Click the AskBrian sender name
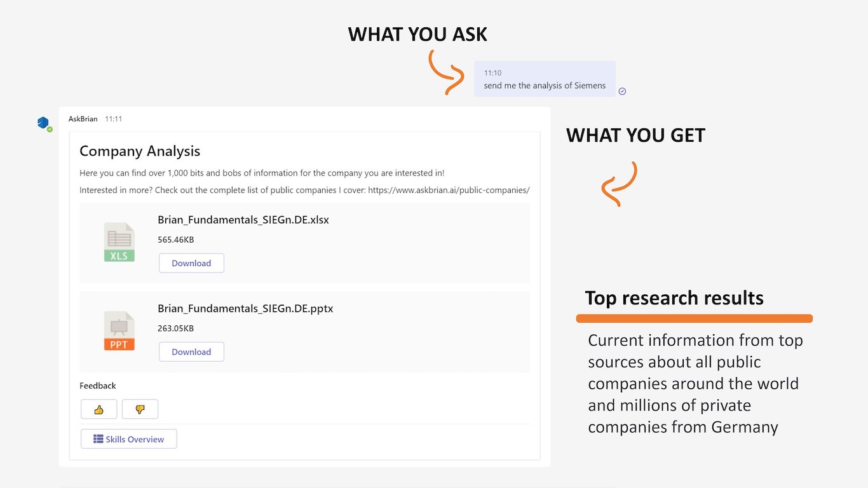Image resolution: width=868 pixels, height=488 pixels. click(x=83, y=119)
